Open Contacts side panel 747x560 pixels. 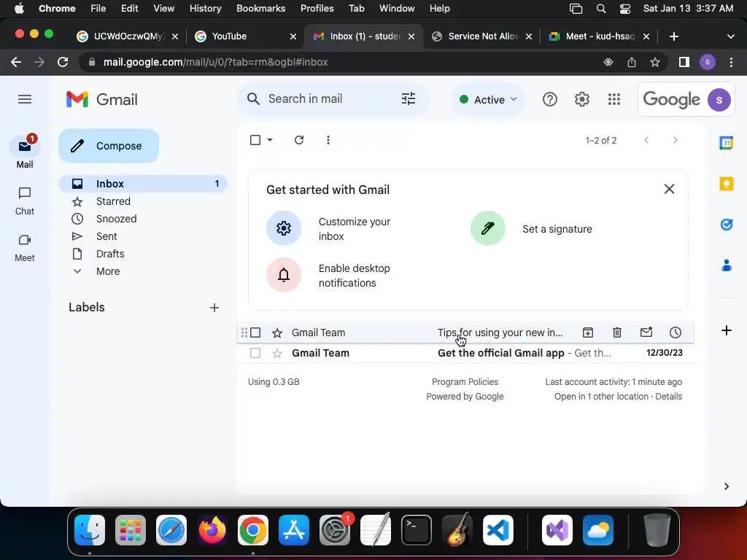coord(726,265)
